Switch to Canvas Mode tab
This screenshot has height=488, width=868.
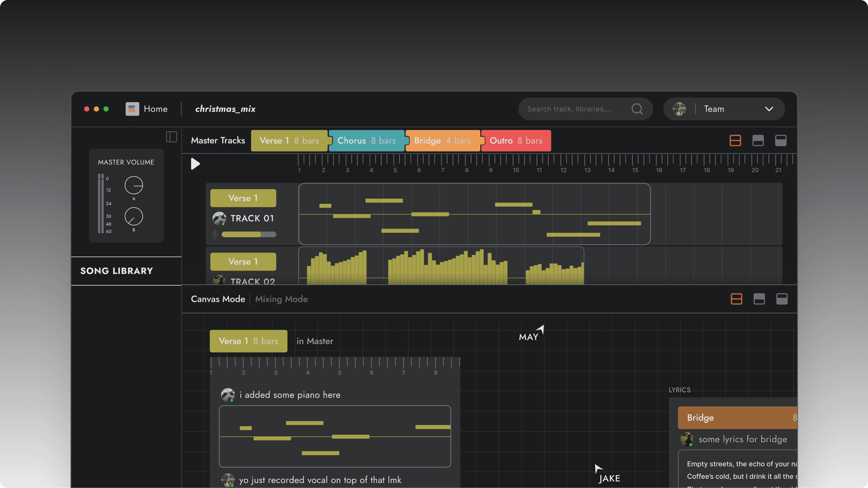218,299
